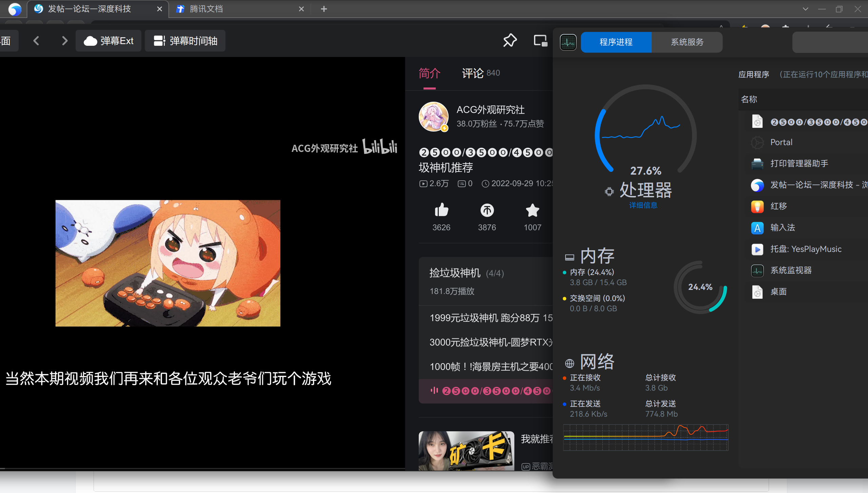
Task: Click the System Monitor heartbeat icon
Action: click(x=568, y=42)
